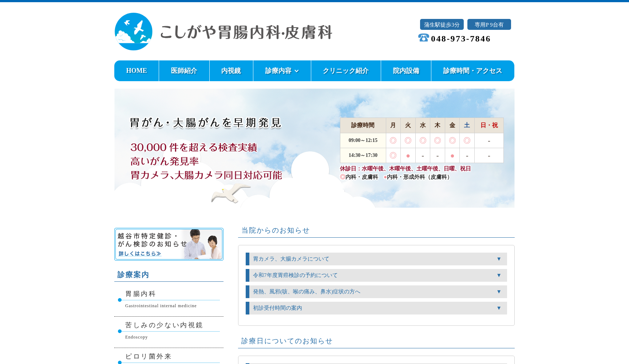Click the 越谷市特定健診 banner image
The image size is (629, 364).
tap(169, 244)
